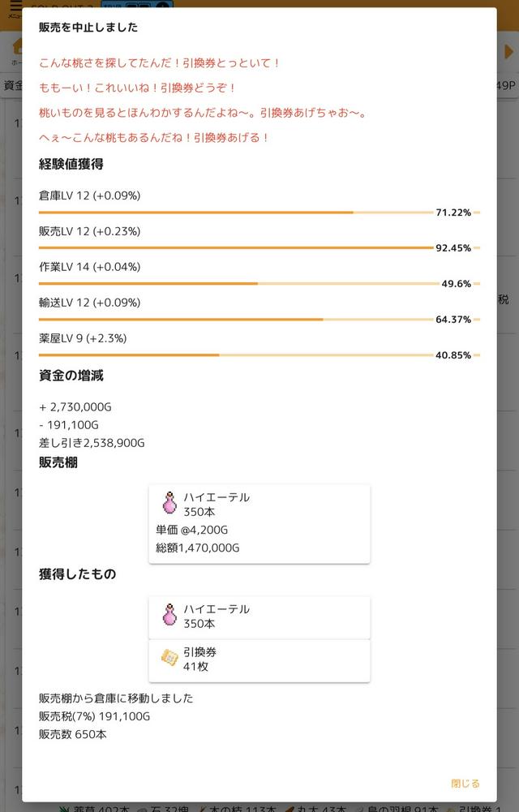519x812 pixels.
Task: Click the 資金の増減 section heading
Action: [71, 376]
